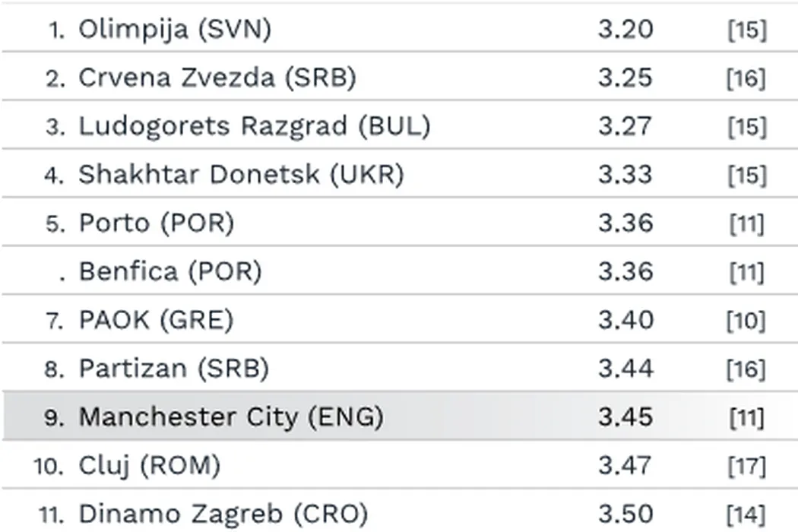Click highlighted Manchester City (ENG) row
This screenshot has width=798, height=532.
pos(231,416)
